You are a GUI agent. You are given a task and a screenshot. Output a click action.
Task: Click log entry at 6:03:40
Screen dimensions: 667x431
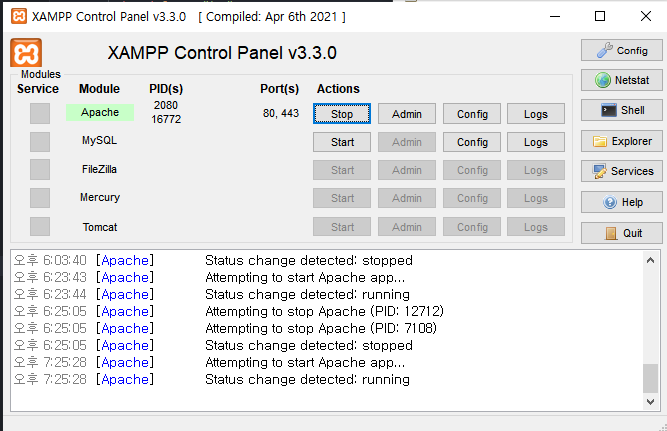(x=213, y=260)
